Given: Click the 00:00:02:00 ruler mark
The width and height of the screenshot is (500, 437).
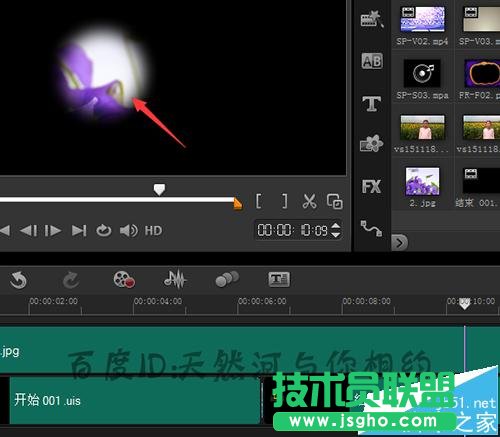Looking at the screenshot, I should pos(54,301).
